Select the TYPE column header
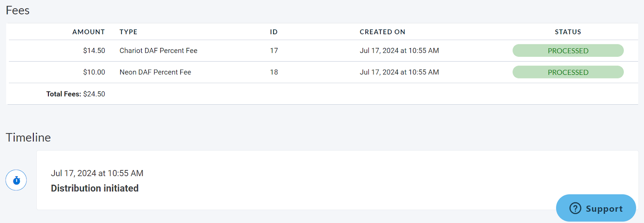644x223 pixels. click(x=128, y=32)
